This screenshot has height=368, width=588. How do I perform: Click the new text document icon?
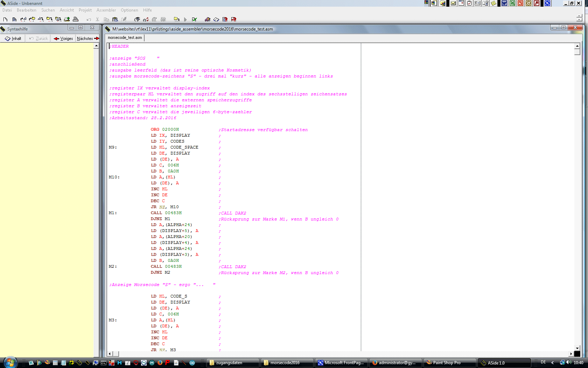[14, 19]
